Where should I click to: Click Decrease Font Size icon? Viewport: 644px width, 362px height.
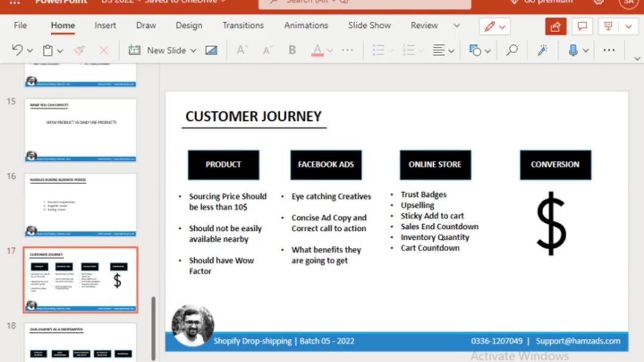pos(267,50)
